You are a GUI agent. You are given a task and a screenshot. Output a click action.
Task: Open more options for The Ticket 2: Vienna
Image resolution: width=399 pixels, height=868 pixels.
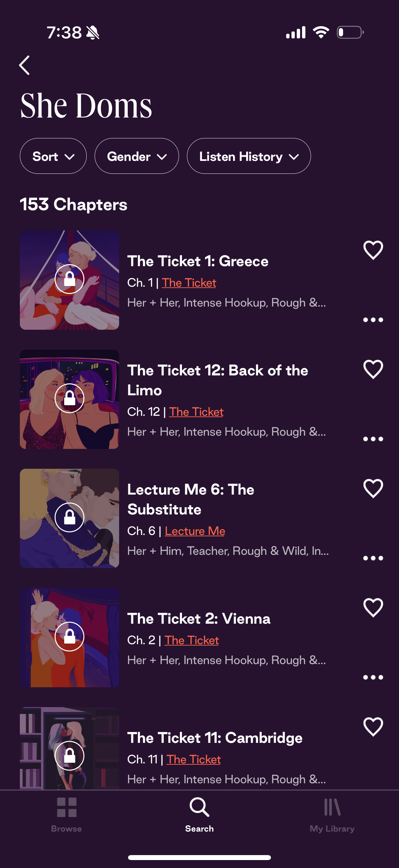373,677
